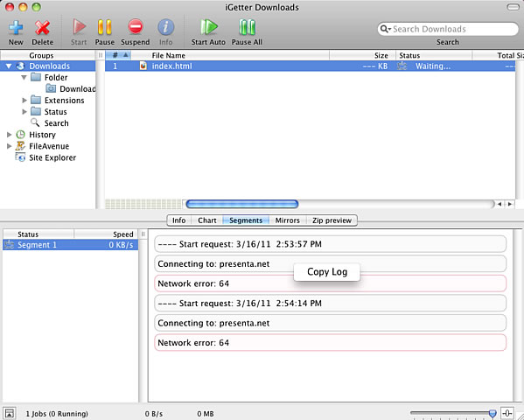Click the Delete red X icon
This screenshot has width=524, height=420.
[x=43, y=27]
